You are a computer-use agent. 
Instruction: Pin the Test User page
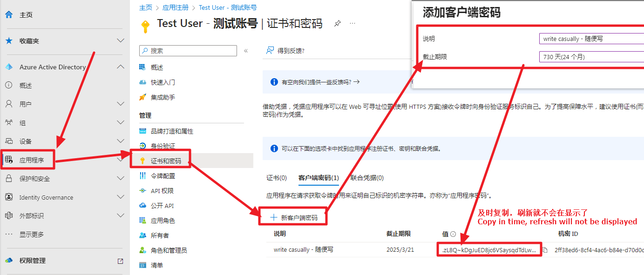coord(338,24)
